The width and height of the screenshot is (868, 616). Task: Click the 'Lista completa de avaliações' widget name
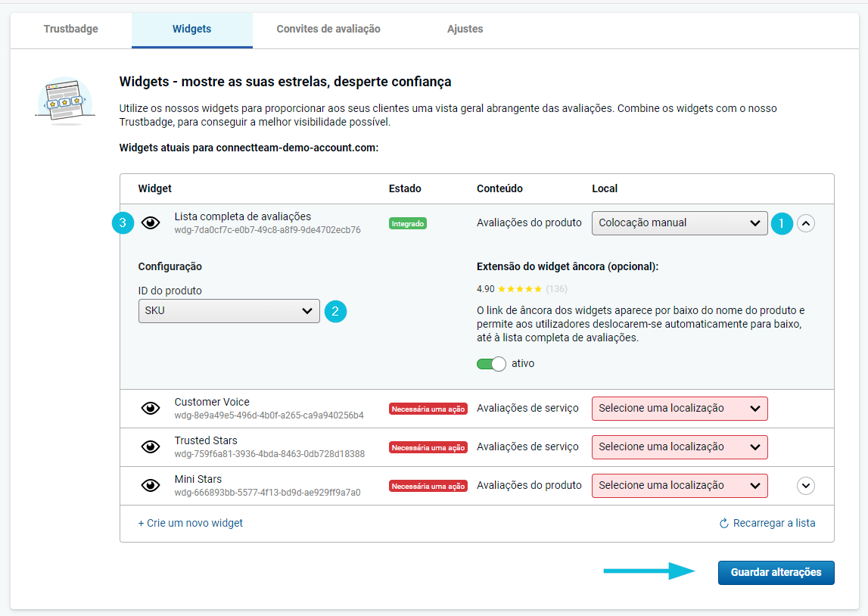[242, 216]
